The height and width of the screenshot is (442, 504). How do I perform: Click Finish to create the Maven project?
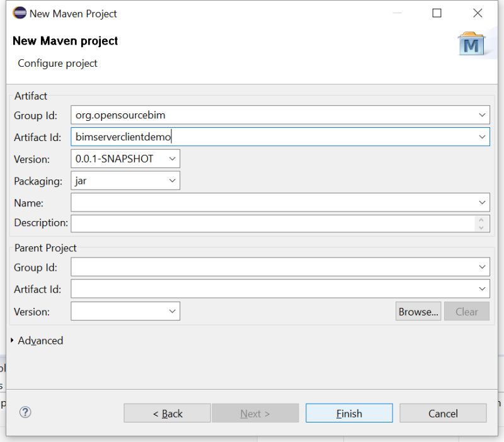[348, 413]
